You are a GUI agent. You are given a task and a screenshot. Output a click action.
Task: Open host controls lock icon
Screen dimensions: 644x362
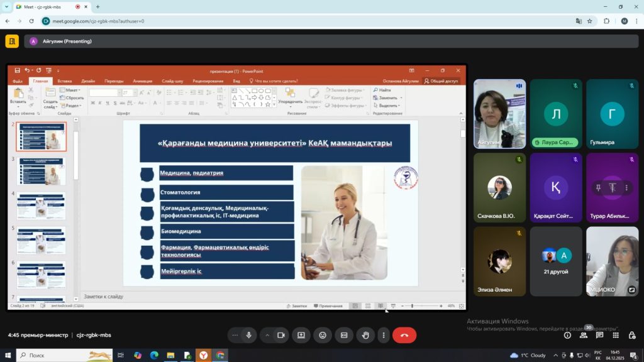[632, 336]
